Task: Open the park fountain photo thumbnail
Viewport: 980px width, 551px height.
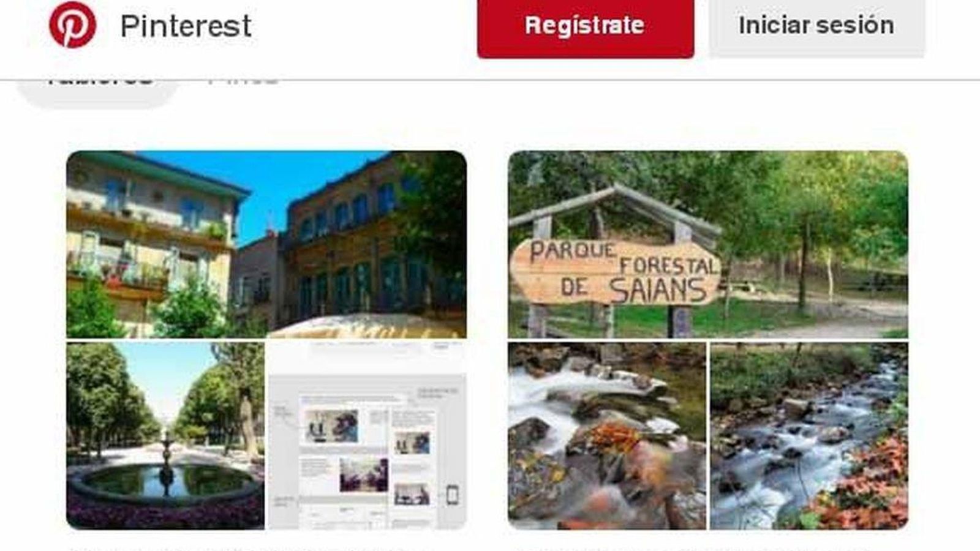Action: (x=165, y=436)
